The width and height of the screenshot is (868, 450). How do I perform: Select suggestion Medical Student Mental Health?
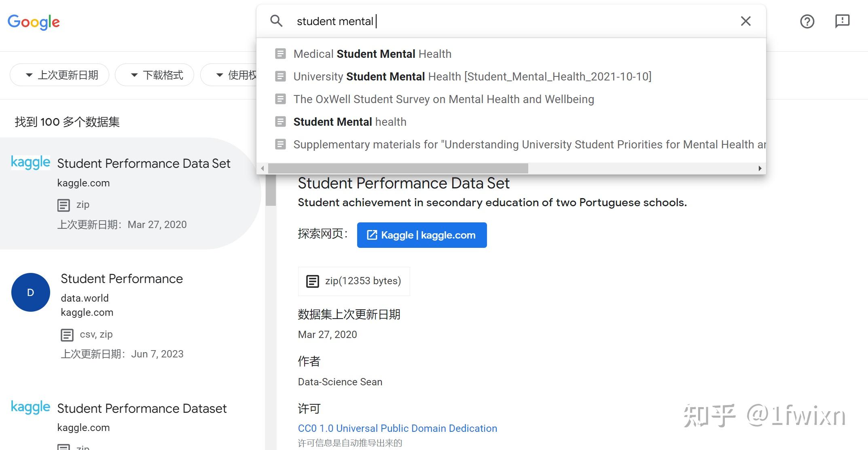(x=372, y=54)
